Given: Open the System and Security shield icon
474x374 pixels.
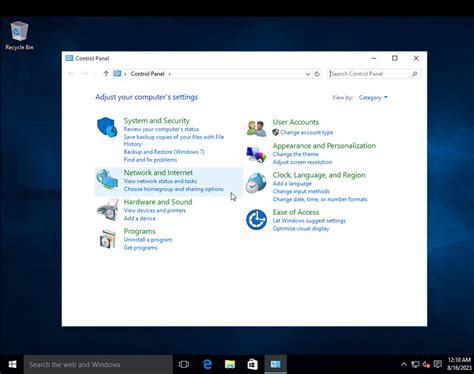Looking at the screenshot, I should tap(107, 127).
